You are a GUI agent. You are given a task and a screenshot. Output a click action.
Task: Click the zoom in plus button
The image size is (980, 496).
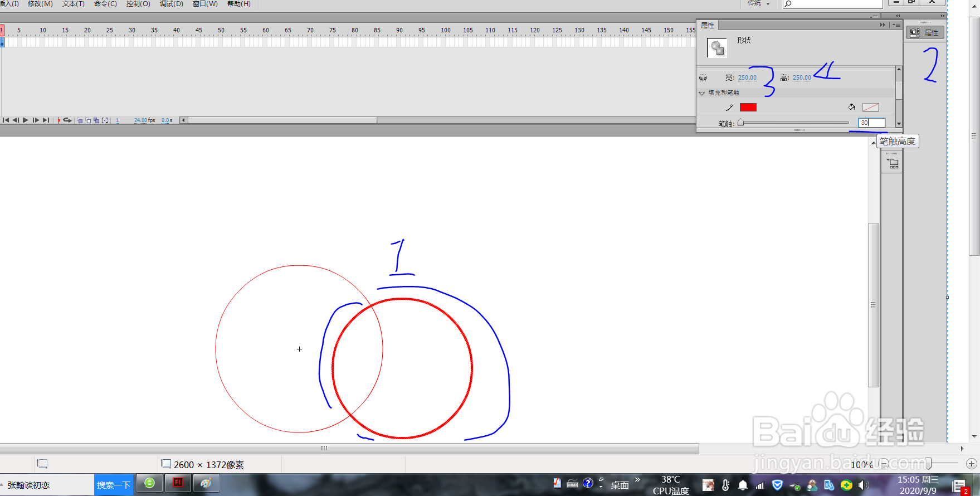tap(972, 464)
